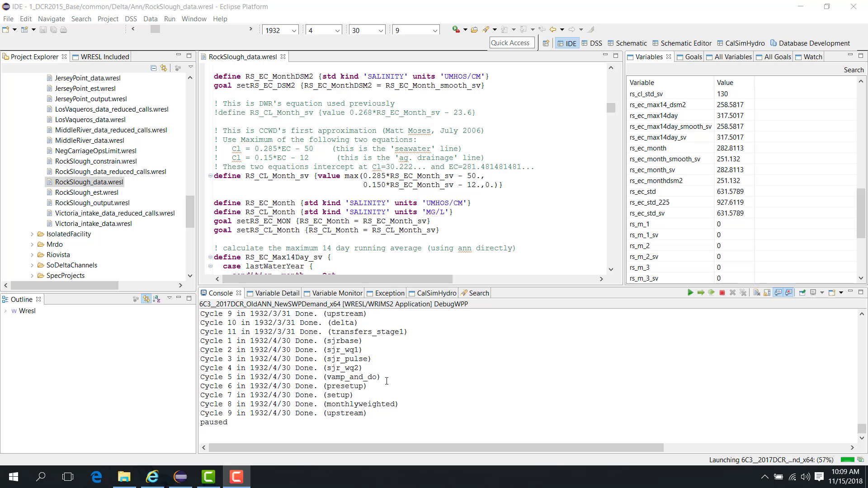The width and height of the screenshot is (868, 488).
Task: Expand the Riovista folder
Action: click(32, 255)
